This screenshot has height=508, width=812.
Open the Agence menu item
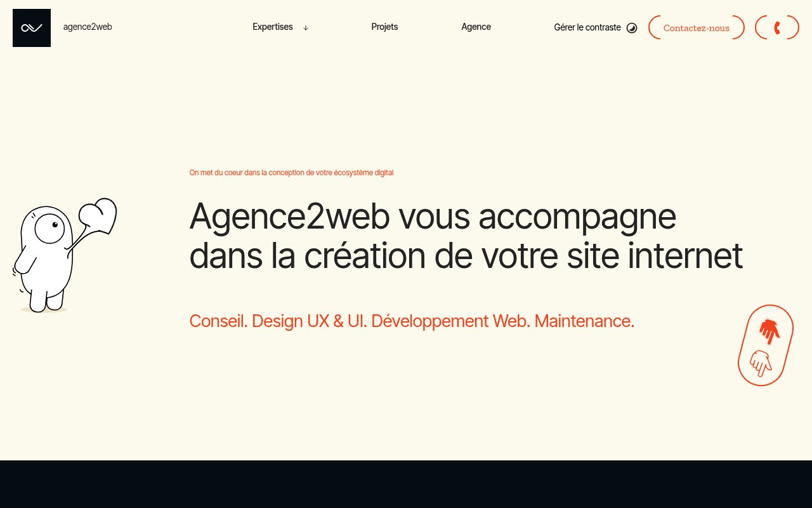tap(476, 27)
